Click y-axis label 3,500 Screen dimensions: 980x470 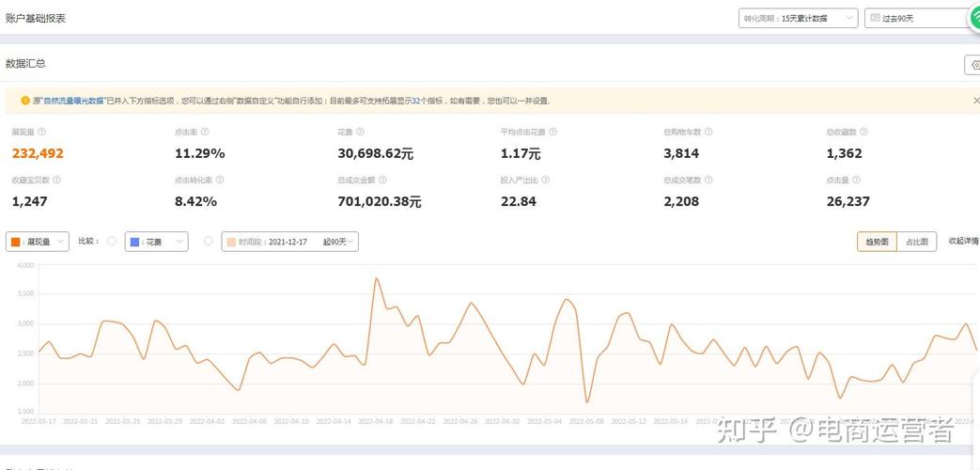[25, 293]
